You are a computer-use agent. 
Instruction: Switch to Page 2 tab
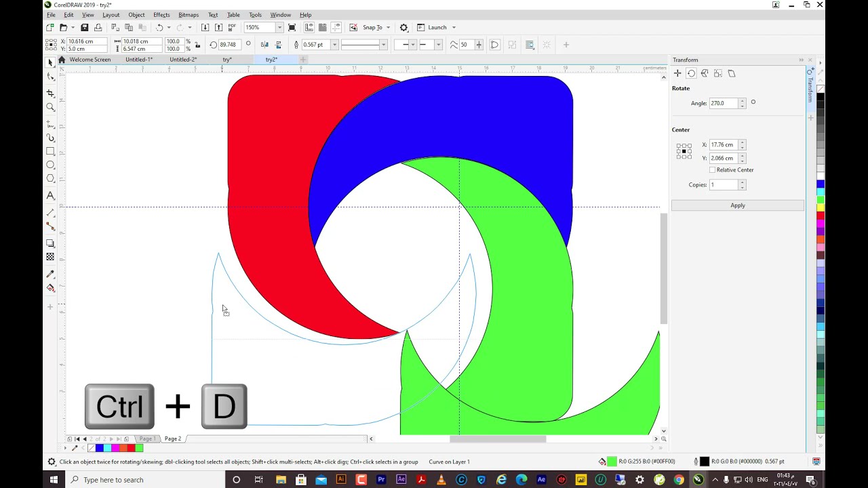coord(173,439)
